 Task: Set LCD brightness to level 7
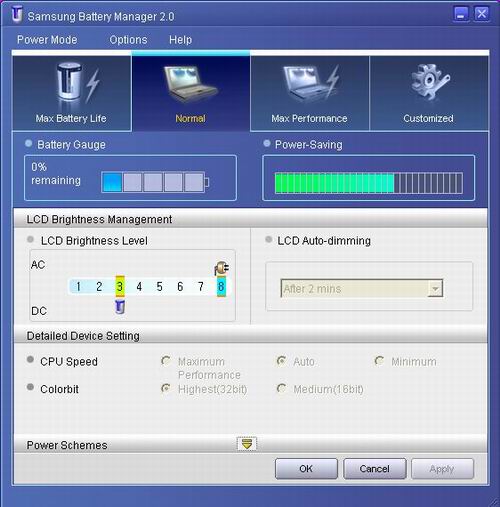(201, 286)
